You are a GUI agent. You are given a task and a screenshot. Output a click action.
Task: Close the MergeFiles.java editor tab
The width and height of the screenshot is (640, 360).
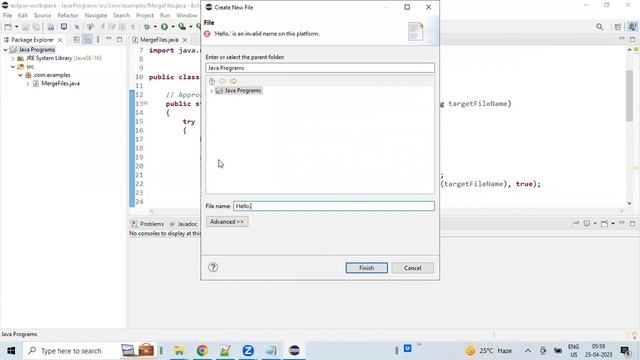[x=185, y=40]
